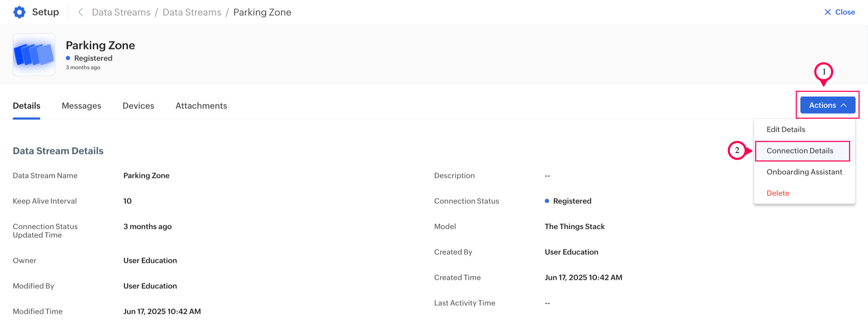Click the X close icon
The image size is (868, 327).
tap(827, 12)
